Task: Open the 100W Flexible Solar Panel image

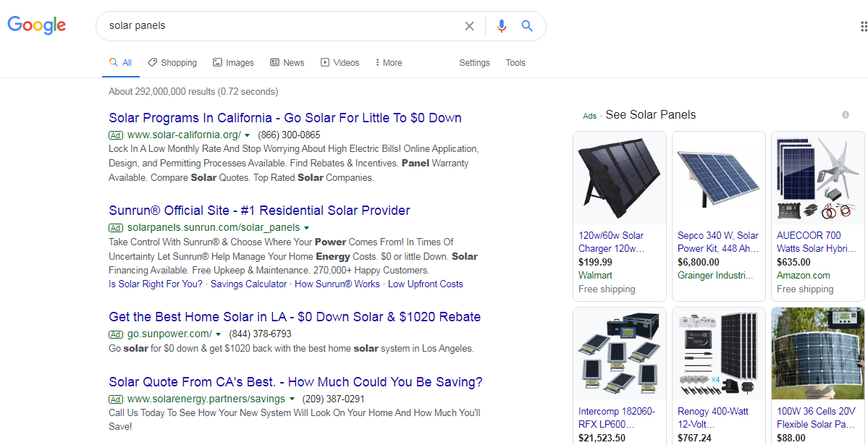Action: pyautogui.click(x=817, y=354)
